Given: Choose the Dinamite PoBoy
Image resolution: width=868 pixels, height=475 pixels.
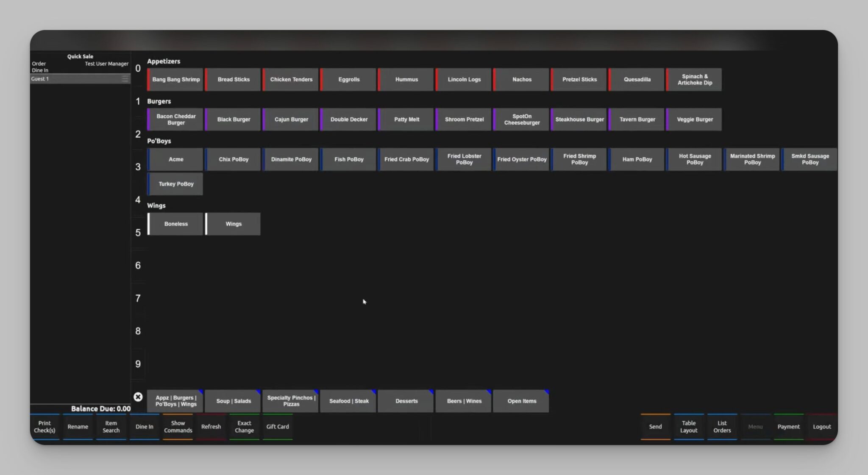Looking at the screenshot, I should coord(290,159).
